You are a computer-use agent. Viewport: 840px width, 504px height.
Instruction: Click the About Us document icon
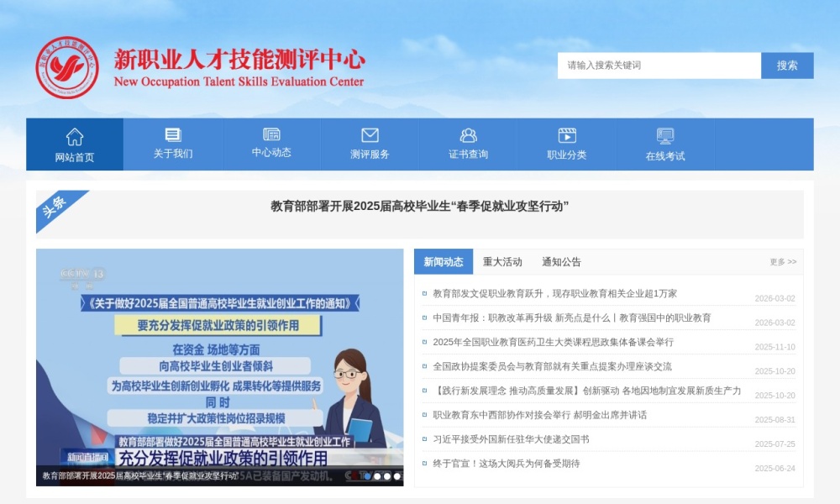point(173,134)
